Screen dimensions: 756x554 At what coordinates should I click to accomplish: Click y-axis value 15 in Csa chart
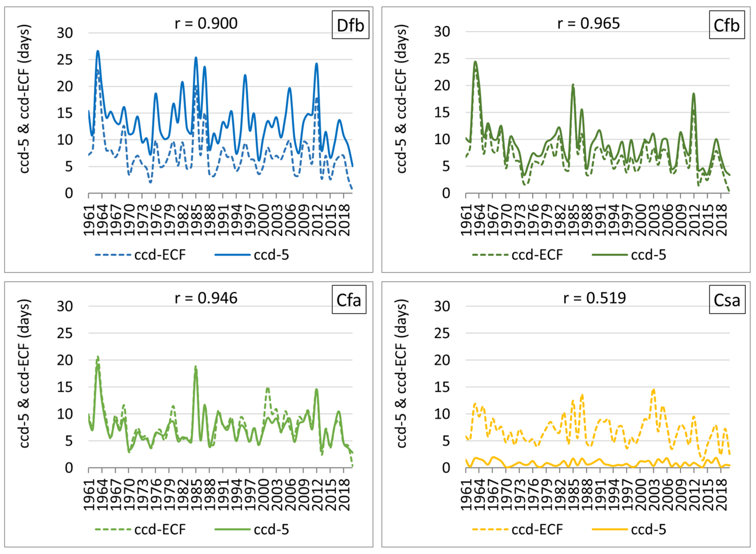pyautogui.click(x=442, y=387)
